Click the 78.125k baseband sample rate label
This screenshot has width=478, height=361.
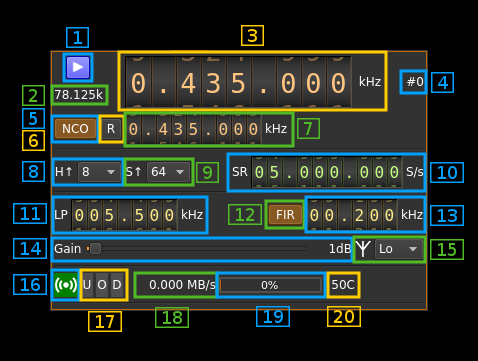[79, 95]
